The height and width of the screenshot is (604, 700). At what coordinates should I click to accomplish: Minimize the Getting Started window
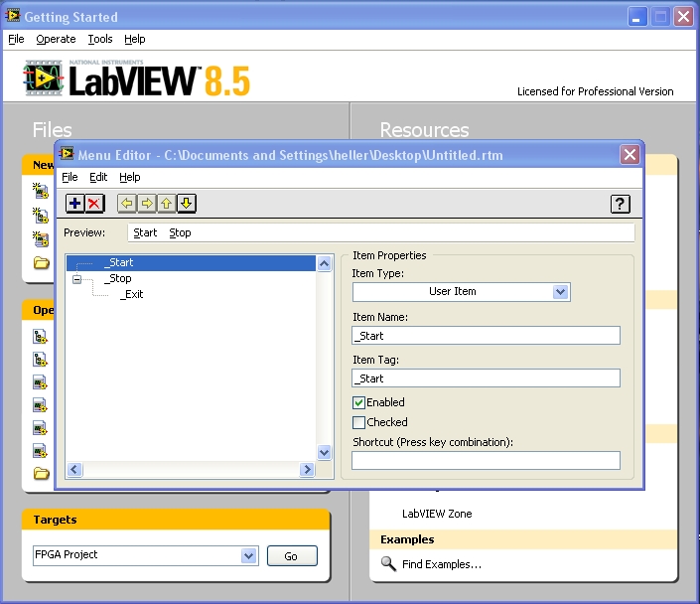(637, 17)
